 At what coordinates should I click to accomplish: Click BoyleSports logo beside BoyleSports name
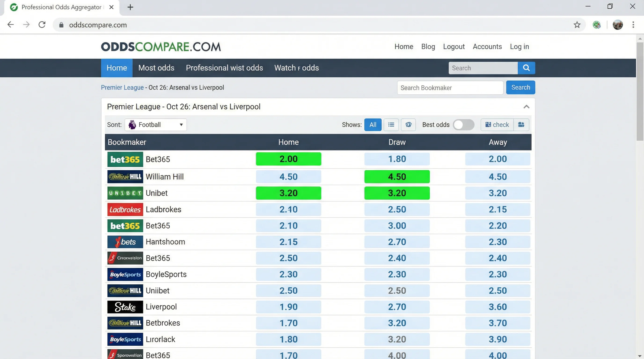[x=125, y=274]
